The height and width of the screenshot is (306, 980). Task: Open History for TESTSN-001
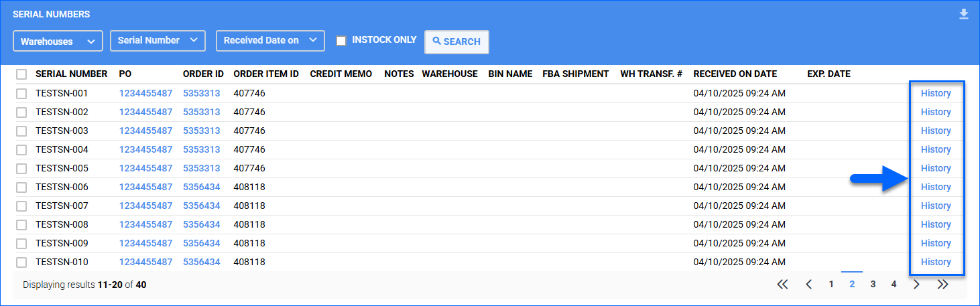coord(936,93)
